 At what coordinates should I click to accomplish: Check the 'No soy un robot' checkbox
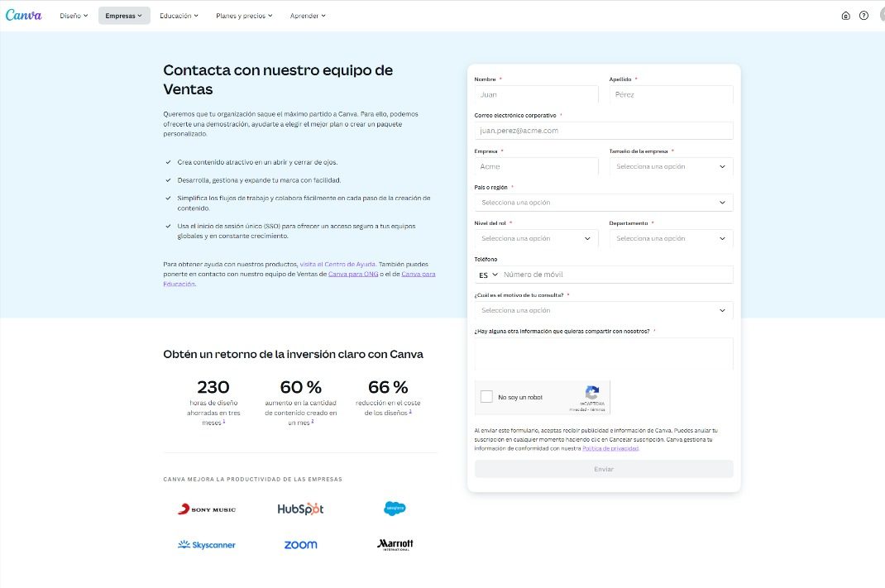pos(486,396)
